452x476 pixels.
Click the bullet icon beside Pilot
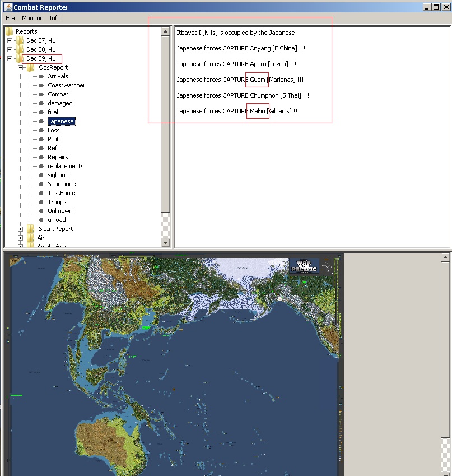click(x=41, y=139)
